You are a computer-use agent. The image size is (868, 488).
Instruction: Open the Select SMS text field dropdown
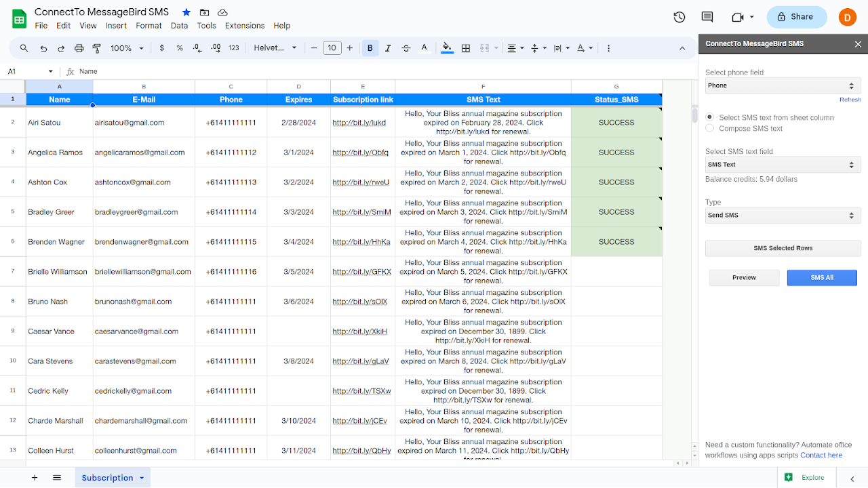coord(783,165)
